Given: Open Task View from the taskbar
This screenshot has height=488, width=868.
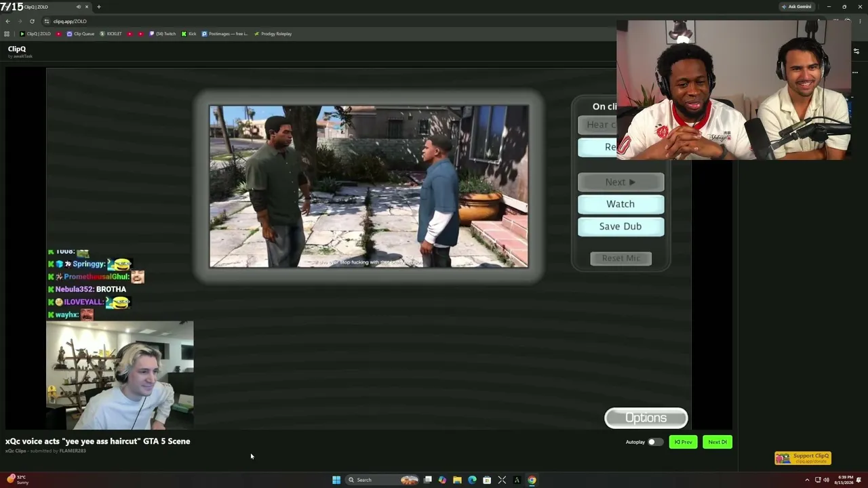Looking at the screenshot, I should coord(428,480).
